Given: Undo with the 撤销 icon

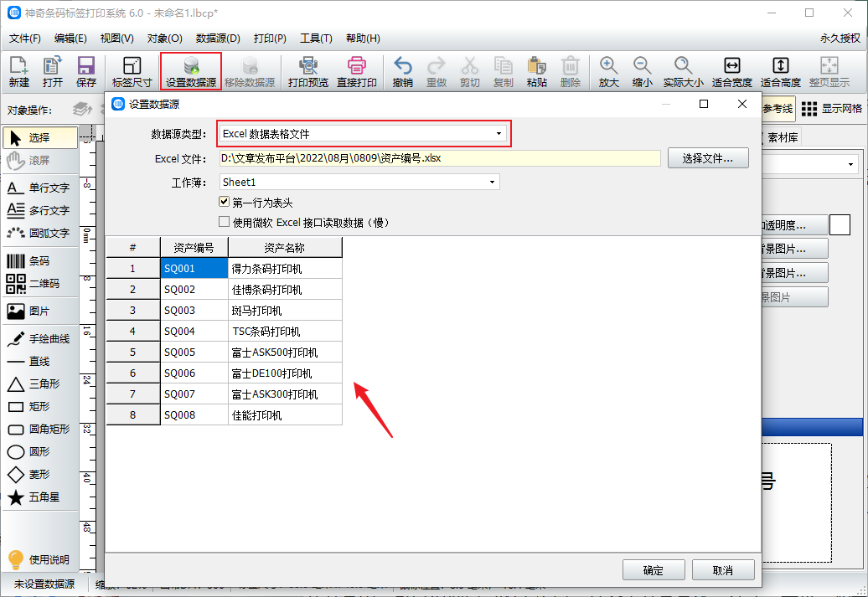Looking at the screenshot, I should (x=402, y=72).
